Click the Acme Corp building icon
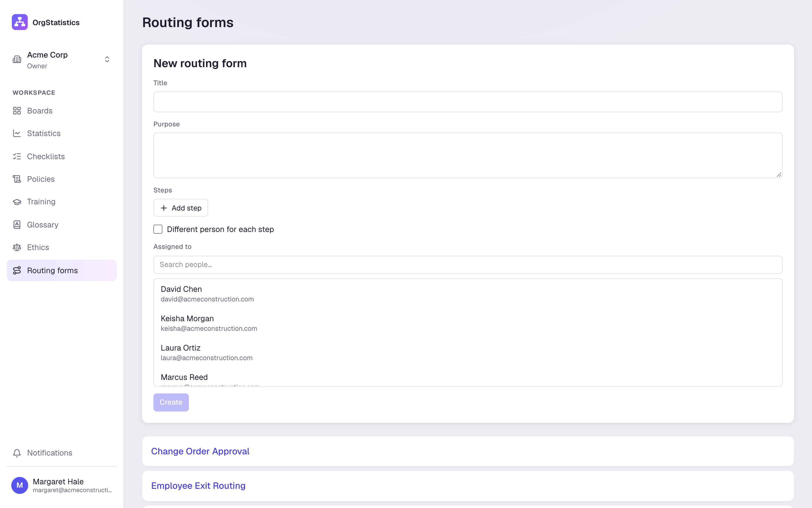812x508 pixels. [x=17, y=60]
